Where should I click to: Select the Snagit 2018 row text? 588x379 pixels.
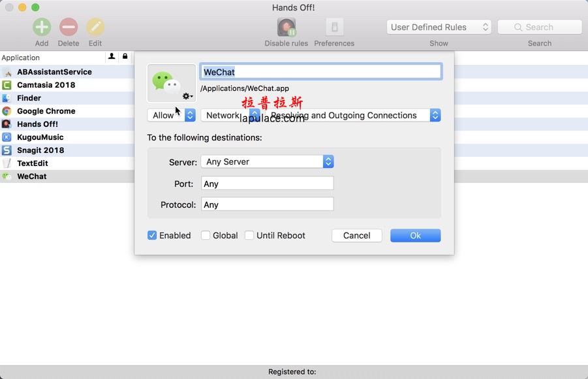[40, 150]
